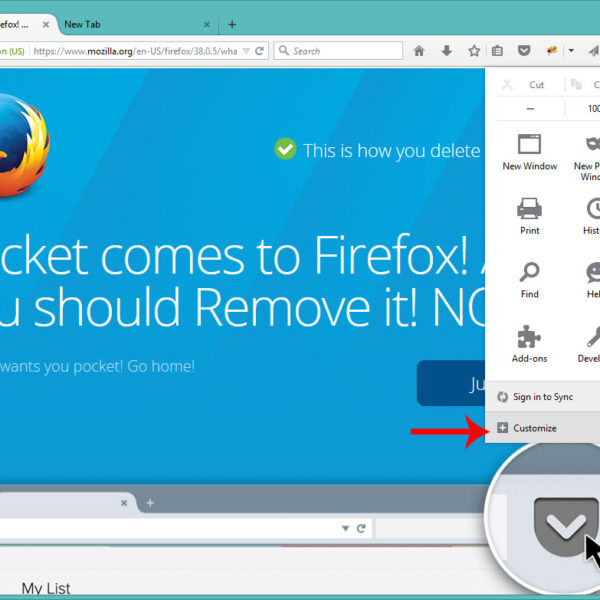Click Sign in to Sync

pos(543,397)
